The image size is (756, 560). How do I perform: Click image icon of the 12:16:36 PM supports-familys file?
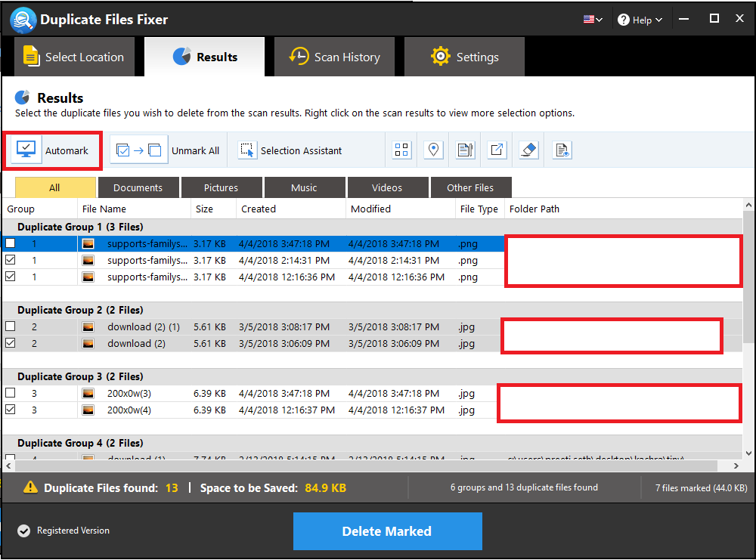pyautogui.click(x=88, y=277)
